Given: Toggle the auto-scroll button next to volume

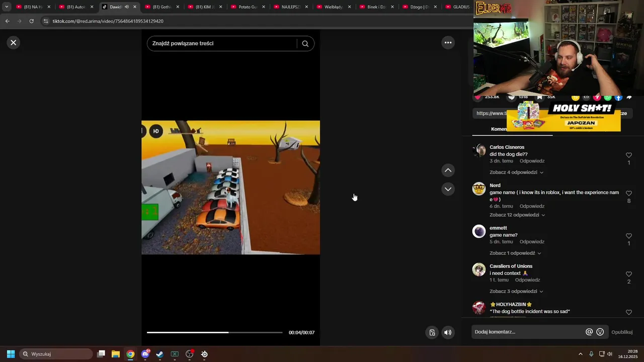Looking at the screenshot, I should tap(432, 332).
